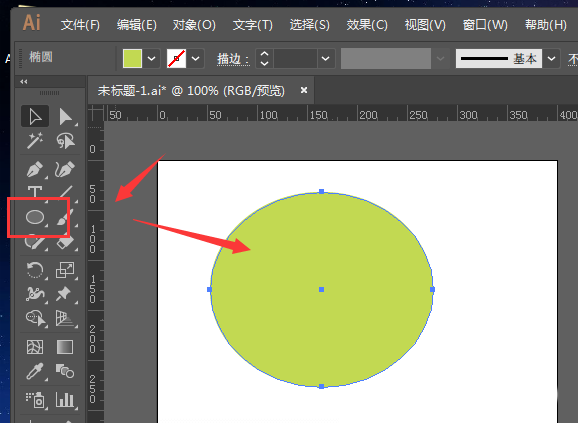578x423 pixels.
Task: Select the Curvature tool
Action: click(65, 169)
